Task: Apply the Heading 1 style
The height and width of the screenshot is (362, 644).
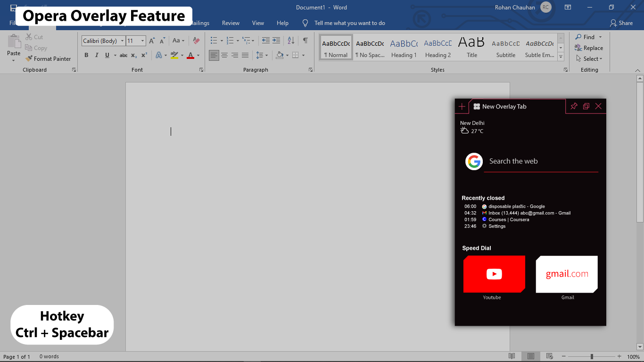Action: [404, 48]
